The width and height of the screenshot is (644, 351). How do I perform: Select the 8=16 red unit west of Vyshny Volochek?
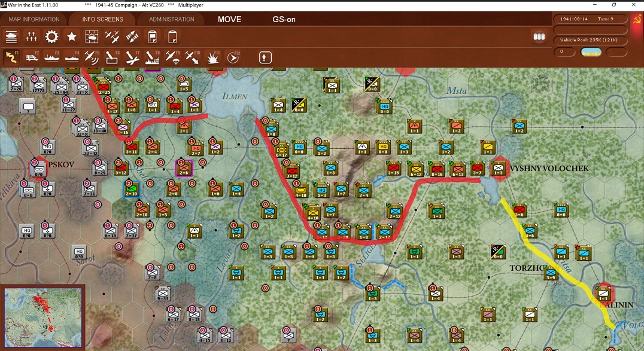tap(436, 168)
